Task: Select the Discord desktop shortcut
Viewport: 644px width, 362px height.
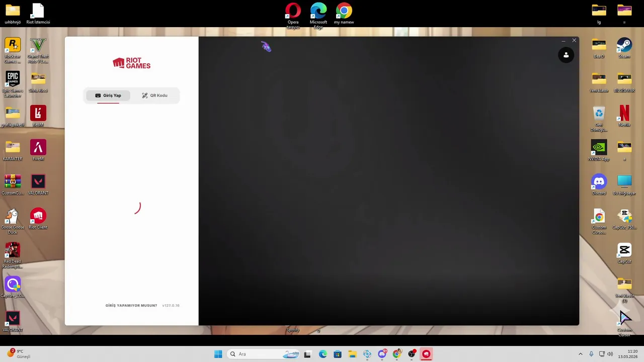Action: pos(599,185)
